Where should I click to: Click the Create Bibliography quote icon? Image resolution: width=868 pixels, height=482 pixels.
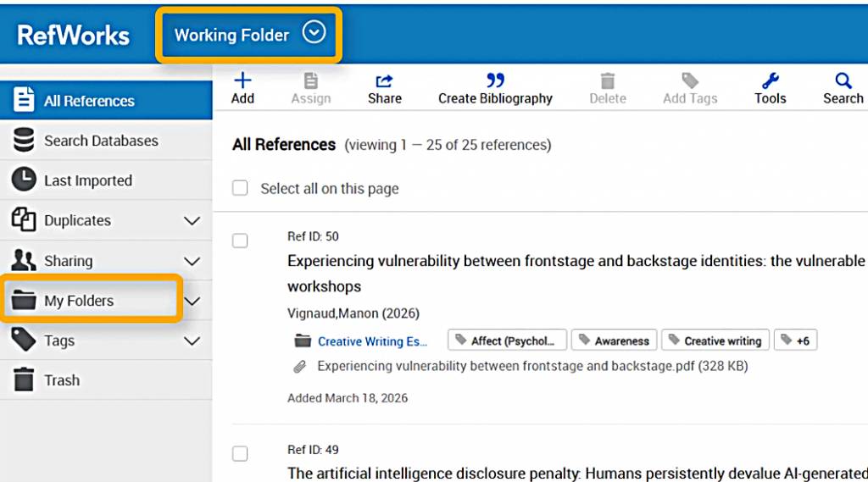[x=495, y=80]
